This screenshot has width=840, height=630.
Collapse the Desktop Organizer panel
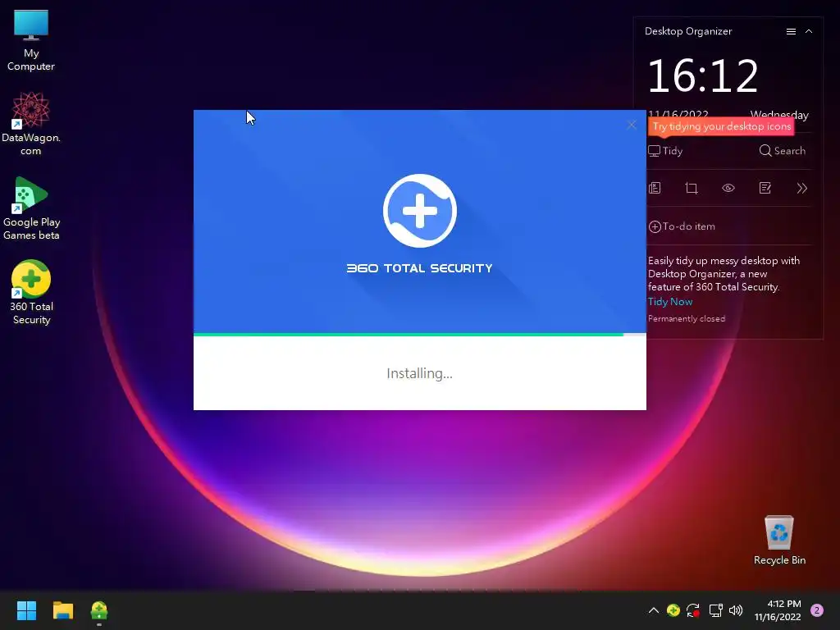click(x=809, y=32)
